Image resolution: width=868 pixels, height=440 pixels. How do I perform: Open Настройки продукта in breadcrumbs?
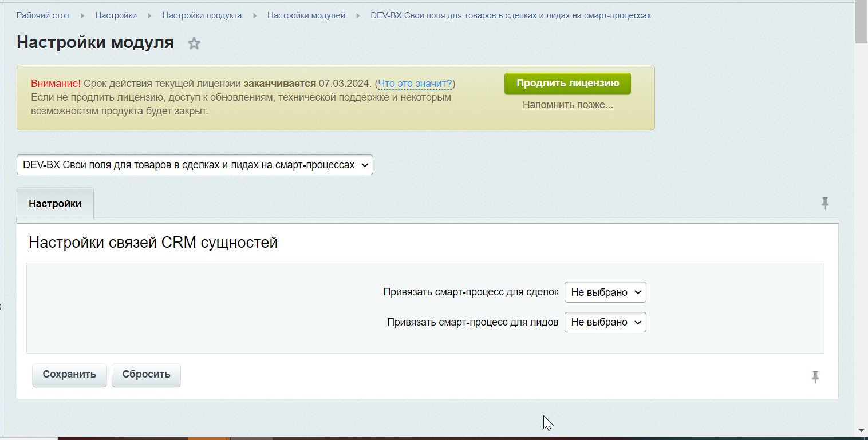click(202, 15)
